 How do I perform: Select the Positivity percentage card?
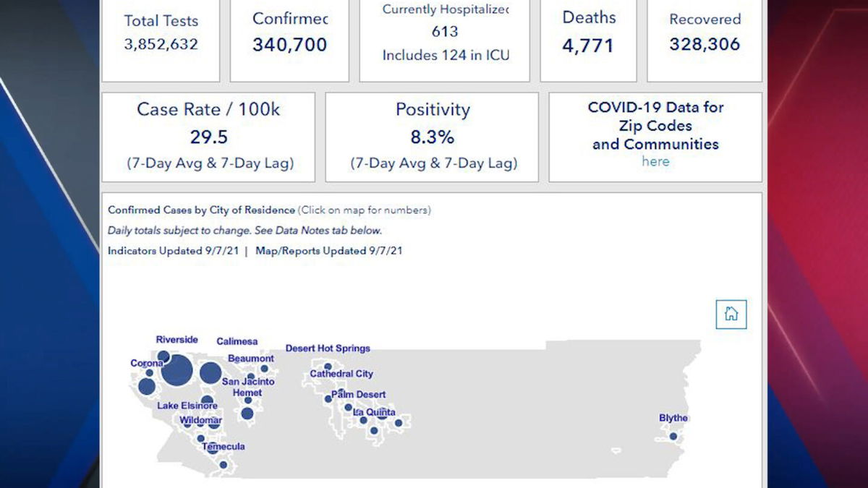pos(432,136)
